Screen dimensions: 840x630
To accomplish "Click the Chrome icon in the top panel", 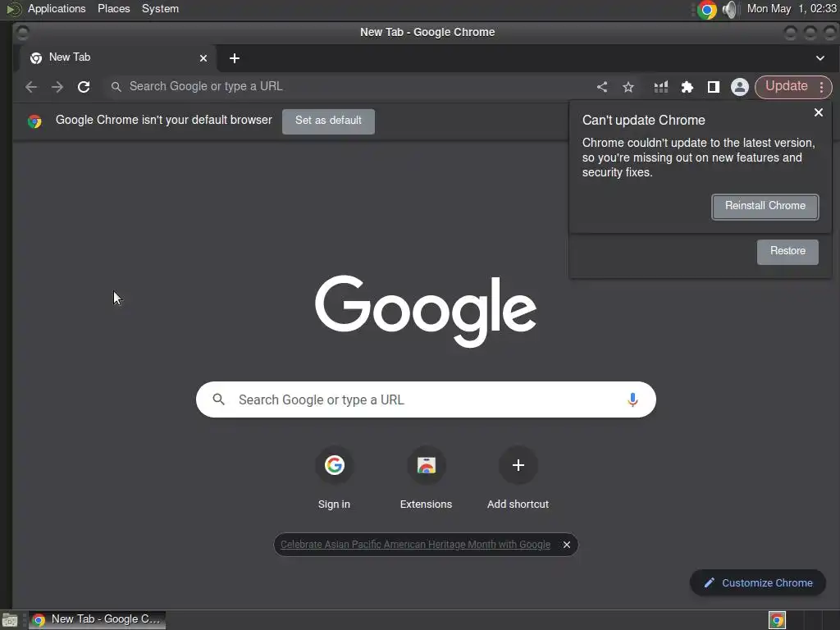I will click(x=707, y=10).
